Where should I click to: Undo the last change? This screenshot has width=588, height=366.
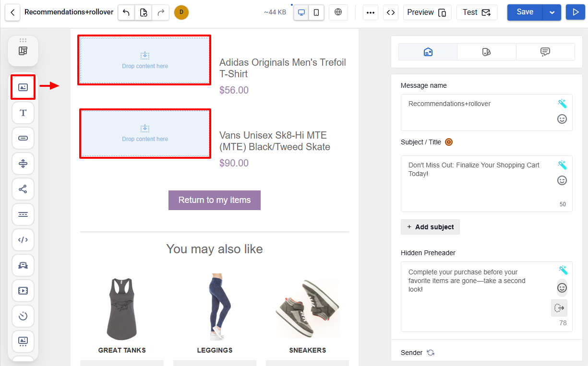tap(126, 12)
